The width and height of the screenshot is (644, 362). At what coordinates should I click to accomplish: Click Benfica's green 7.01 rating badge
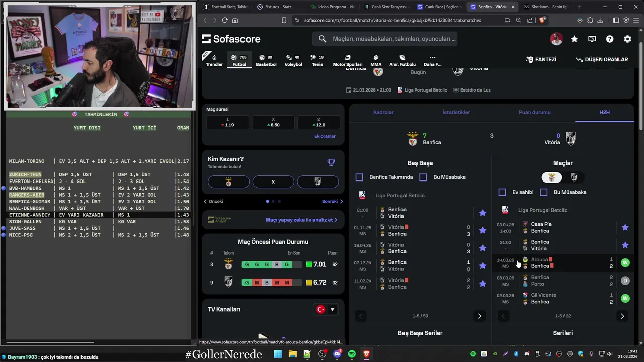tap(316, 264)
